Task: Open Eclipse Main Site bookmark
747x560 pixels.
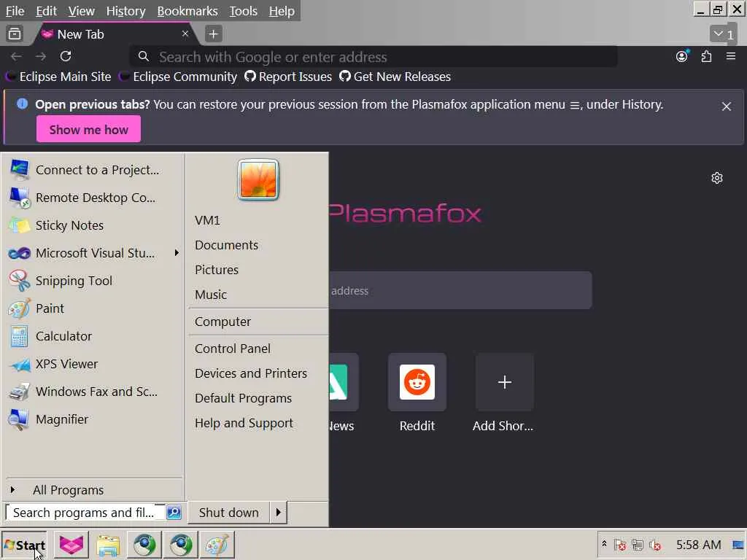Action: [58, 77]
